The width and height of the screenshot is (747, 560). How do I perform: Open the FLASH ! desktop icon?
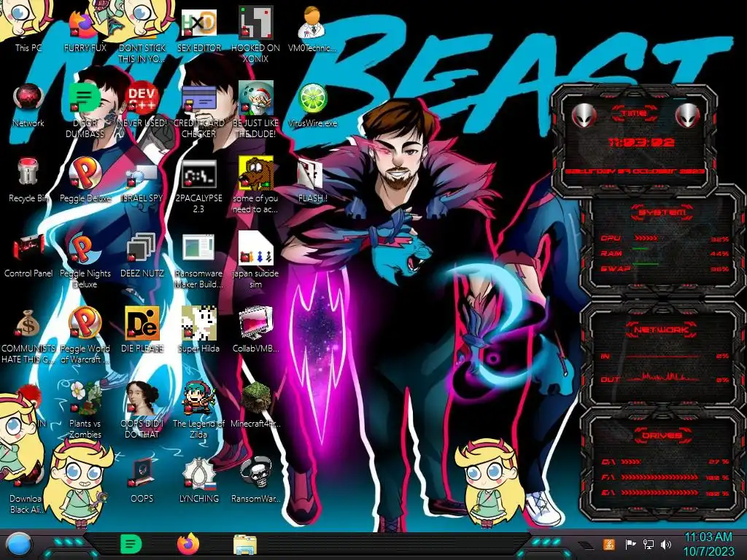coord(312,181)
